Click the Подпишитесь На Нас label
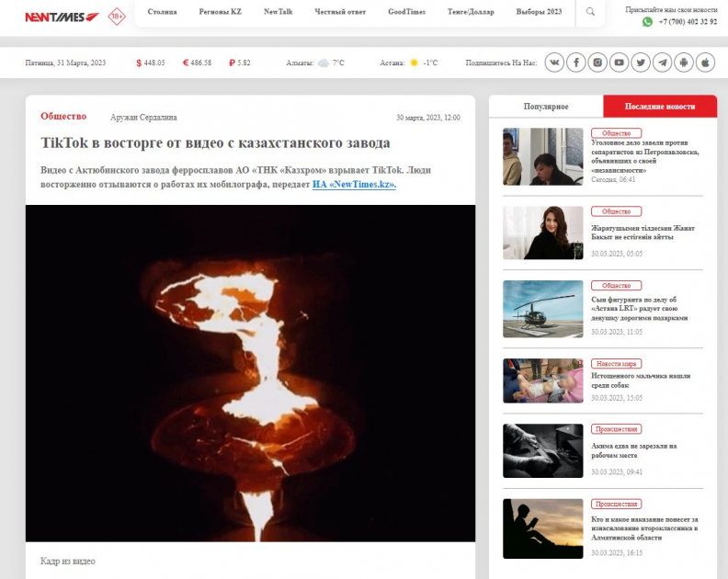The height and width of the screenshot is (579, 728). point(501,62)
